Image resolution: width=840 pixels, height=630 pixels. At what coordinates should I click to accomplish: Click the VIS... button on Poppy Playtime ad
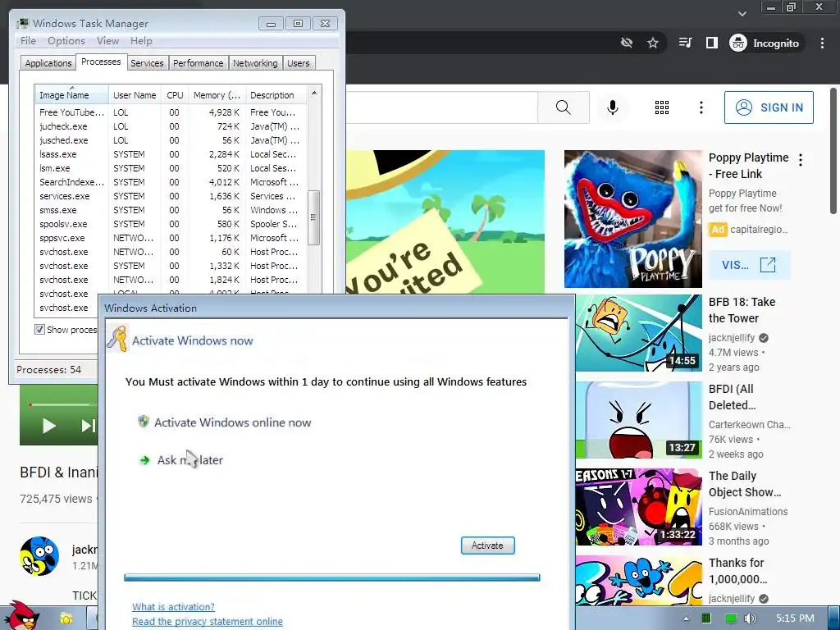click(750, 265)
